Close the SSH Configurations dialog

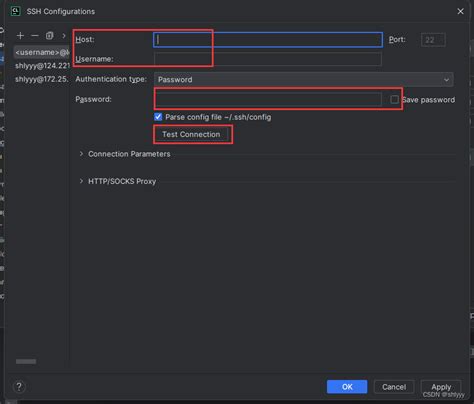(x=460, y=11)
